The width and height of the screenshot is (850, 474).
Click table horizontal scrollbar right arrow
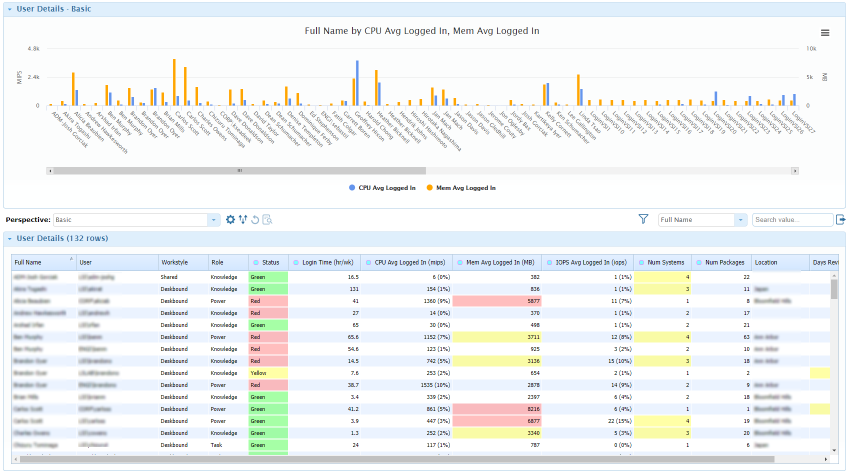point(826,459)
